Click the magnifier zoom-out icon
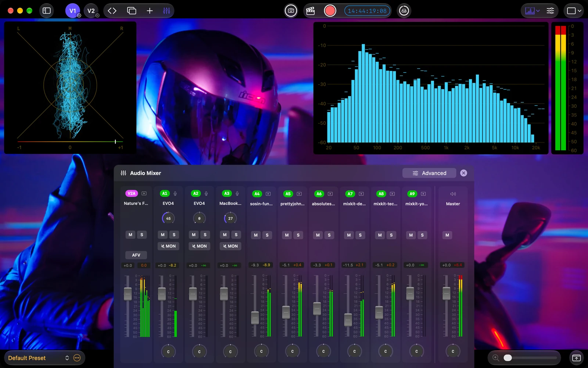 pos(496,358)
